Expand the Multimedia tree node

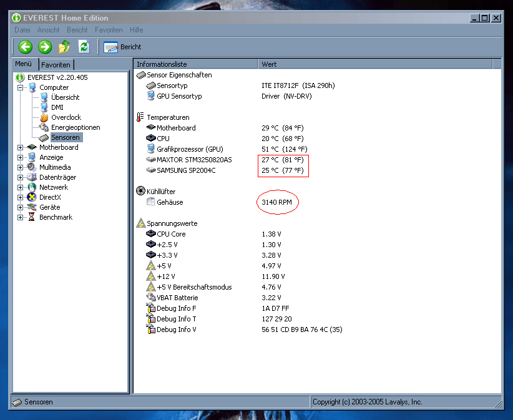point(21,167)
